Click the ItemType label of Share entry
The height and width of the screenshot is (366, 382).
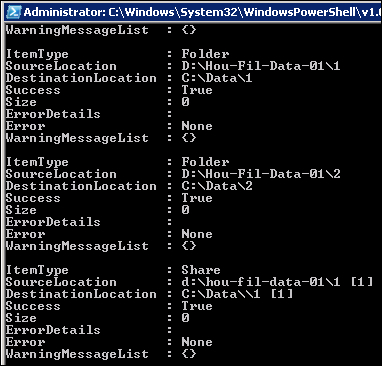(37, 270)
